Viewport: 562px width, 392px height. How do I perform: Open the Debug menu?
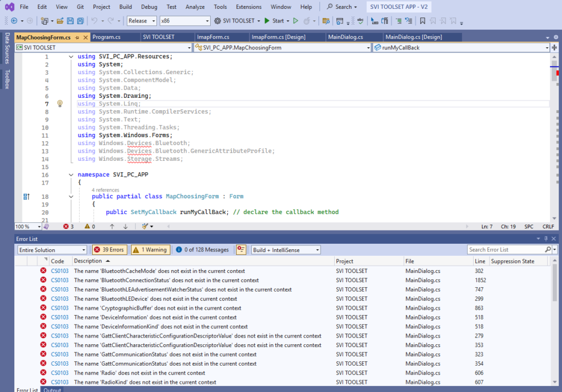point(149,7)
